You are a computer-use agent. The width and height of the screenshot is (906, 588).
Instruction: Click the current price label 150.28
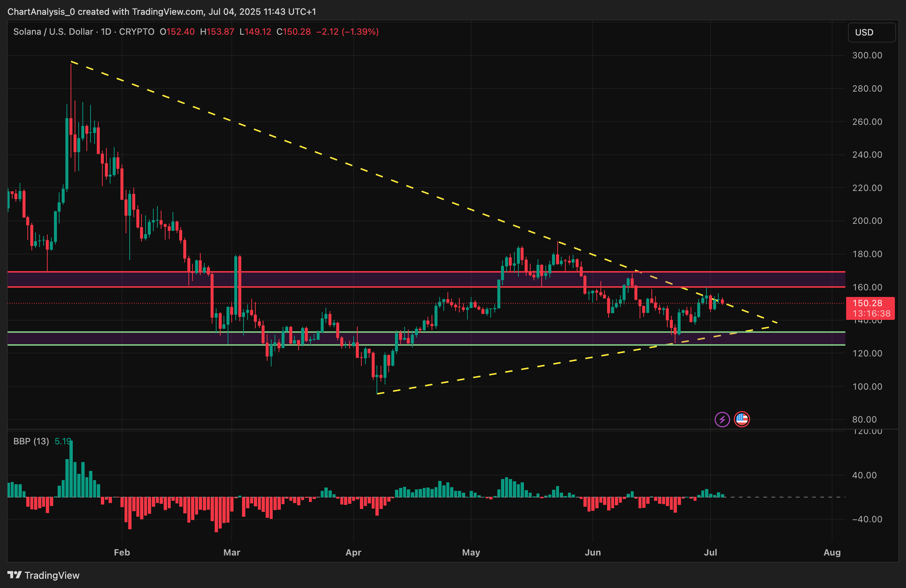click(x=867, y=303)
